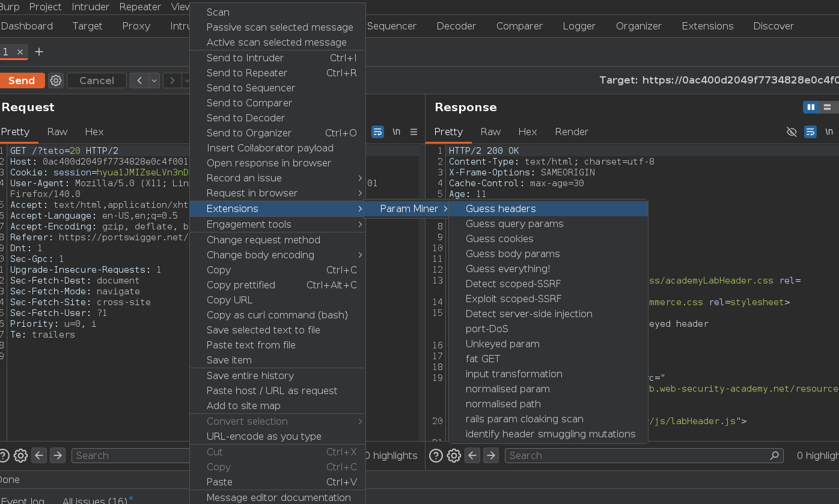Choose Guess query params
Screen dimensions: 839x504
(548, 223)
